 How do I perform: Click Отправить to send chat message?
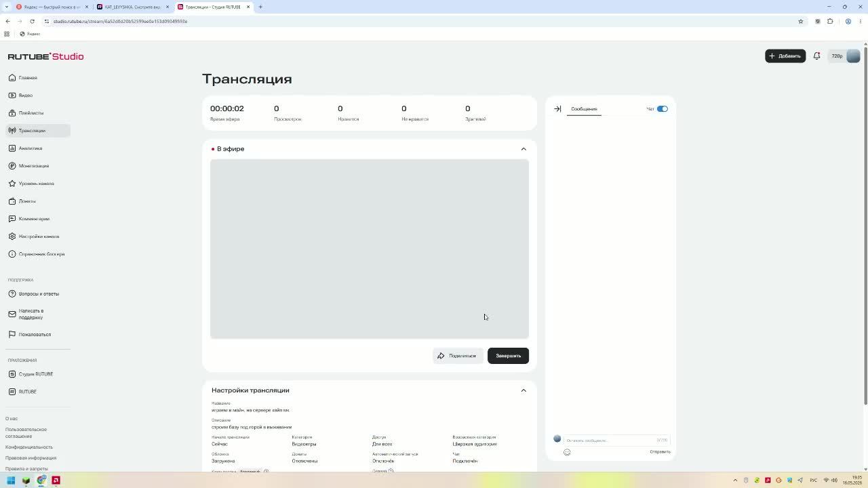660,452
